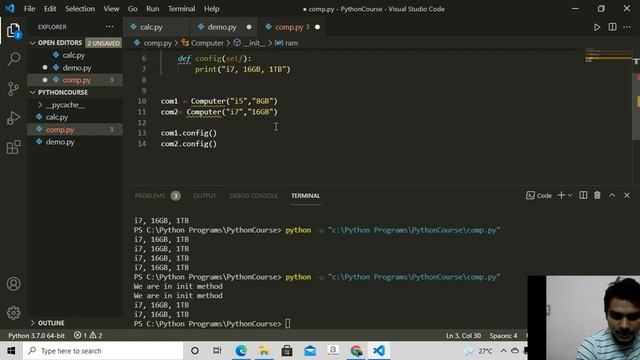Click the Type here to search box
The width and height of the screenshot is (640, 360).
(x=103, y=351)
